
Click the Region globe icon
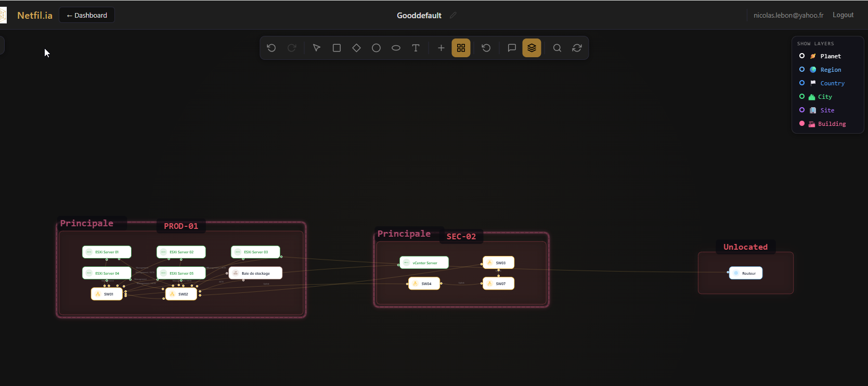(x=813, y=70)
